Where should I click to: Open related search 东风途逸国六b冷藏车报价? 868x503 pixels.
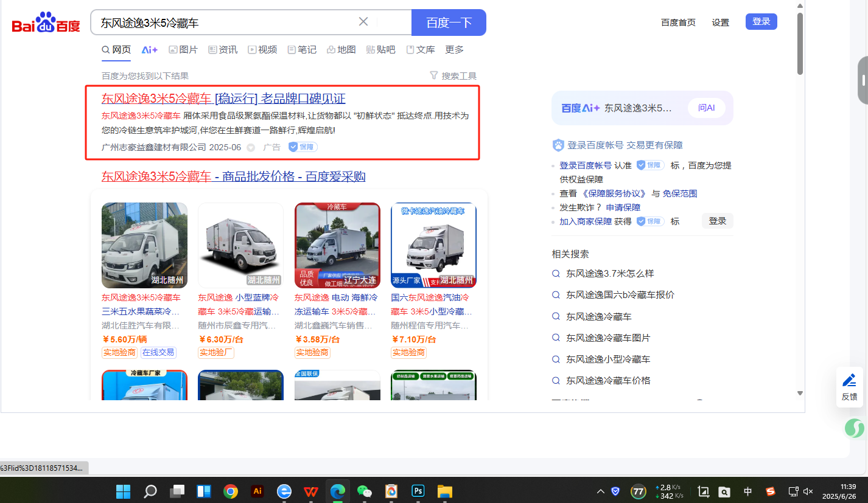pos(620,295)
